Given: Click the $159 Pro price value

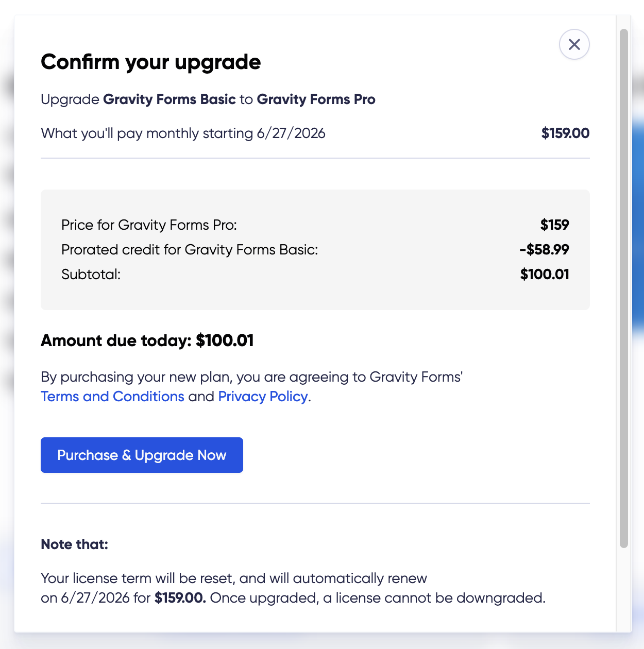Looking at the screenshot, I should 554,225.
